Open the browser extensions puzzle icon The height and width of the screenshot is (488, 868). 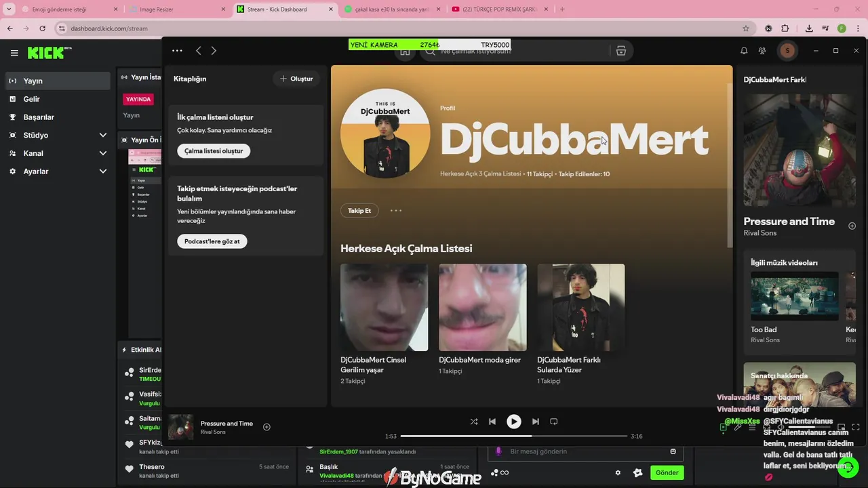coord(785,28)
